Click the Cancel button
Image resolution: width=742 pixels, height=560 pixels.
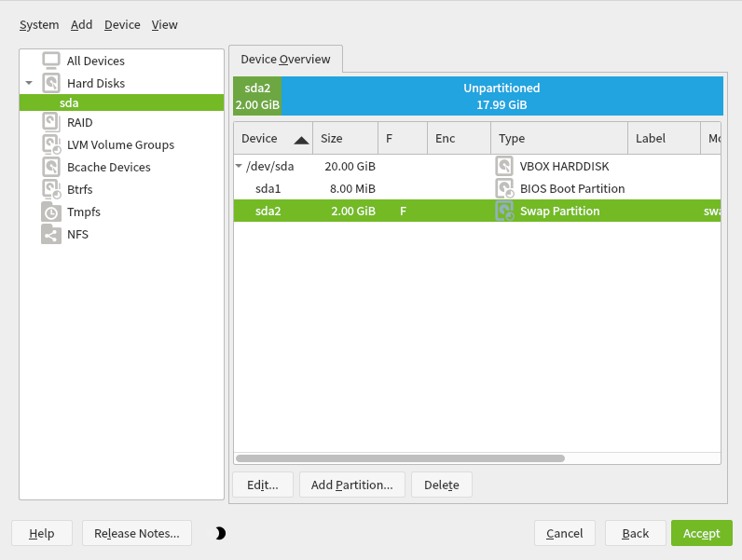pos(565,533)
